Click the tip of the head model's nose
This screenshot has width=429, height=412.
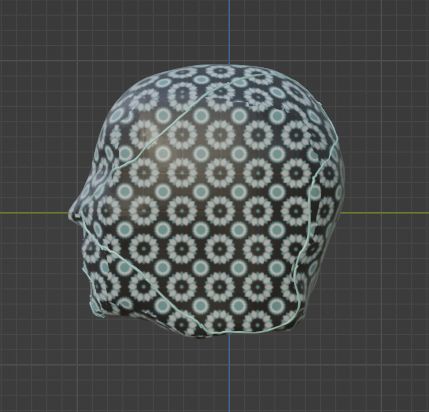pyautogui.click(x=72, y=213)
